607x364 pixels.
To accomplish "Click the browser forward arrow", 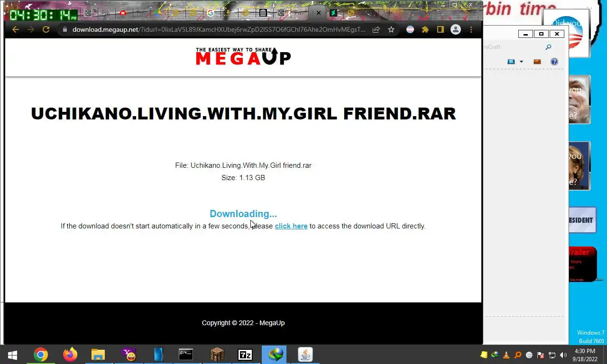I will pos(31,29).
